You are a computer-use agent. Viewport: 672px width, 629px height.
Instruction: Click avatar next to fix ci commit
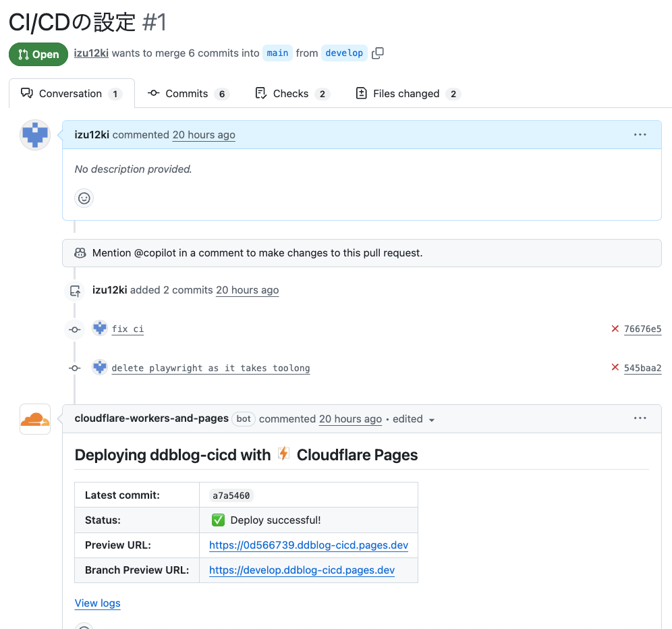pos(100,329)
